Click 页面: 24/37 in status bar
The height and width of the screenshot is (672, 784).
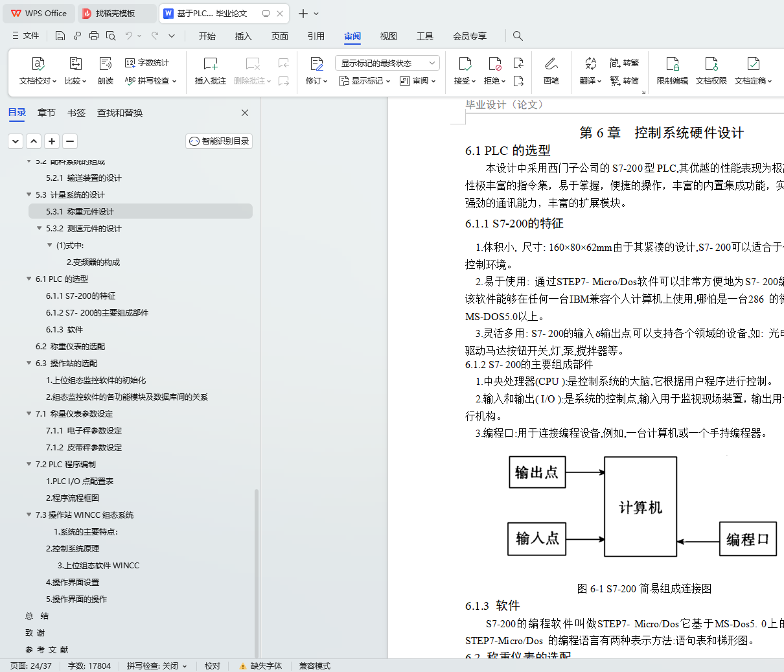31,666
